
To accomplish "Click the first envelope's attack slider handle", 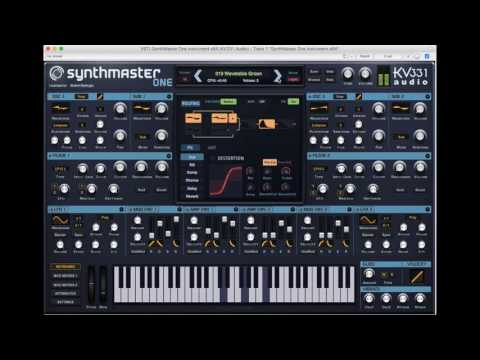I will [x=152, y=235].
